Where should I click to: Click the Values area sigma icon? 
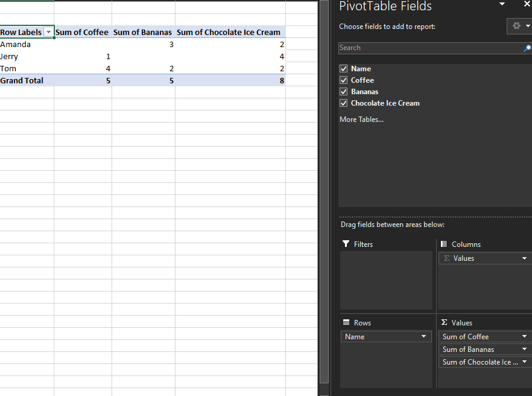(444, 322)
